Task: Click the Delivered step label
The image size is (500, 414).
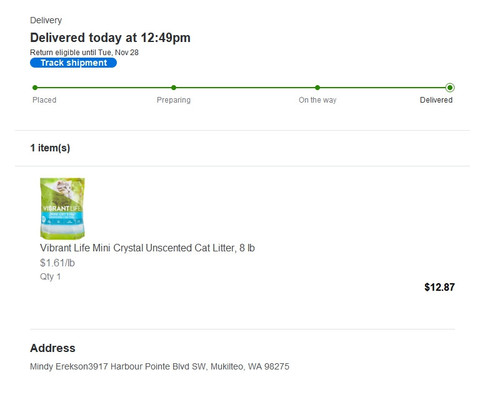Action: click(436, 100)
